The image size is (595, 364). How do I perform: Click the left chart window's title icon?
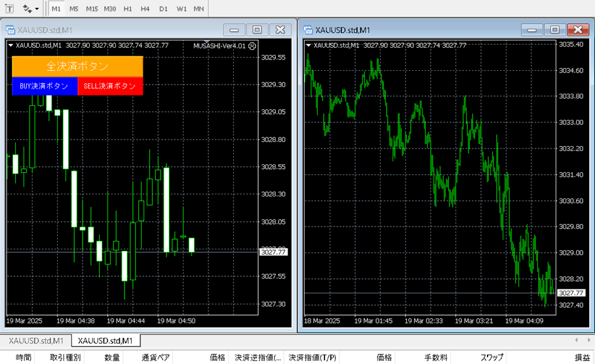(x=10, y=29)
